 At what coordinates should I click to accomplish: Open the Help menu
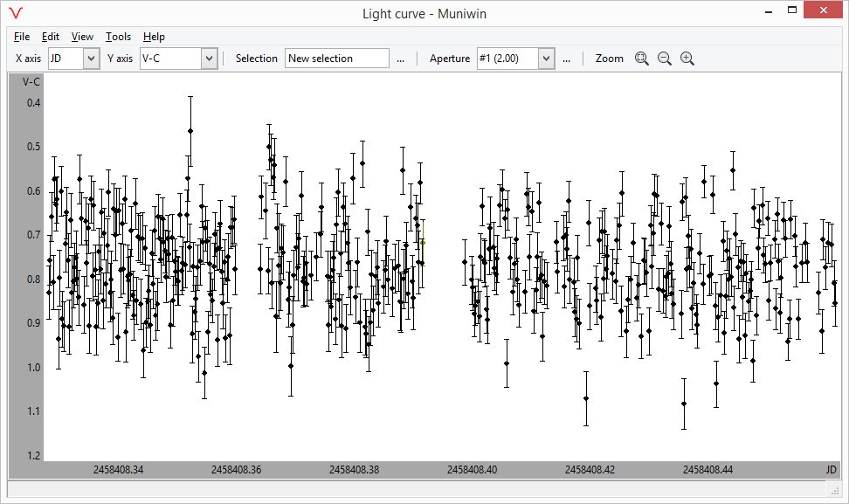tap(154, 37)
